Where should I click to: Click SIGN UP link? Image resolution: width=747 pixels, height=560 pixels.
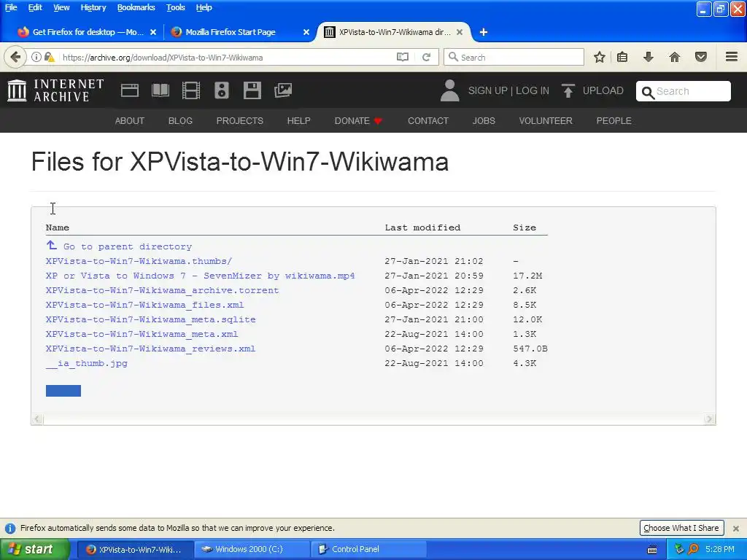pyautogui.click(x=488, y=90)
